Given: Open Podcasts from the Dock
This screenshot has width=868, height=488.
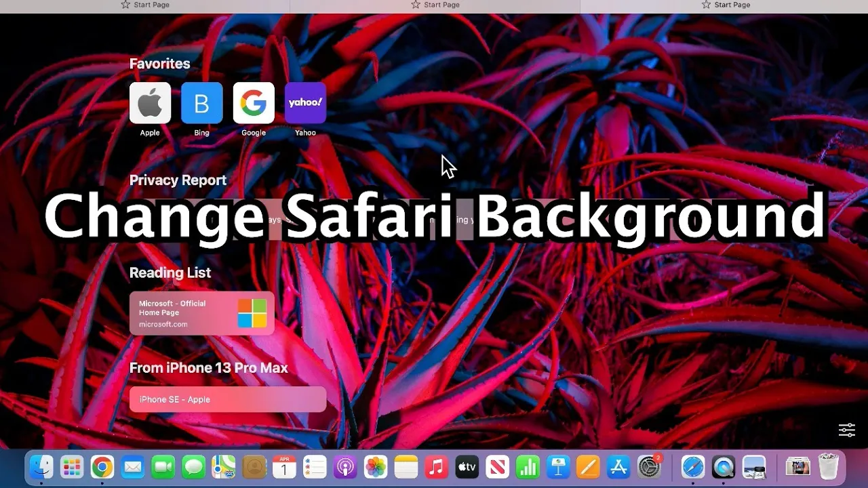Looking at the screenshot, I should click(x=345, y=467).
